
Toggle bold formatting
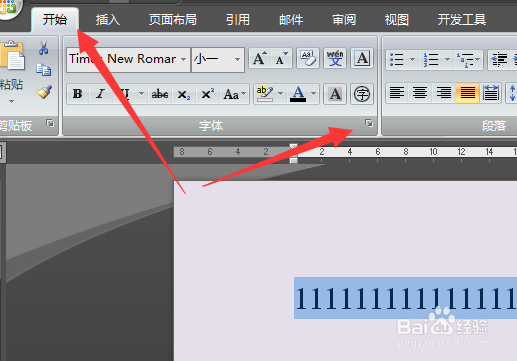pyautogui.click(x=78, y=94)
